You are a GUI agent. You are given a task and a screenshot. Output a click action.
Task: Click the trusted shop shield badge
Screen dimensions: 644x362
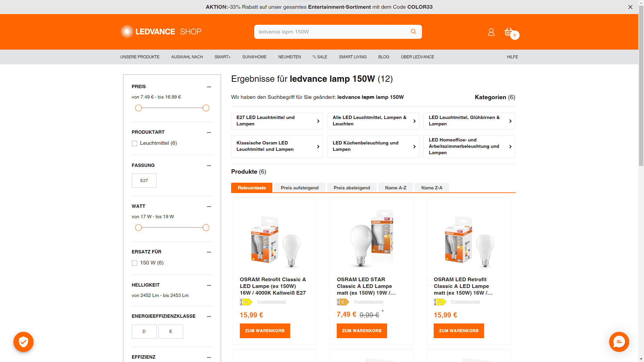point(23,342)
